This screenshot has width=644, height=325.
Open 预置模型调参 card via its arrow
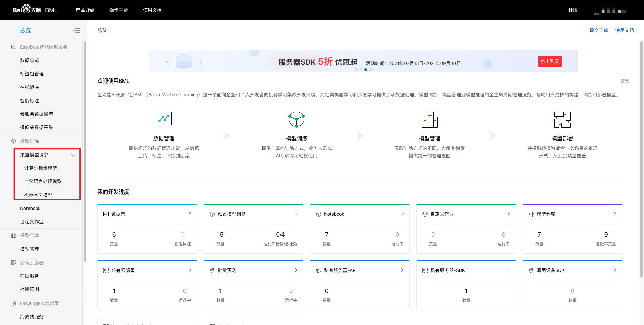(x=296, y=214)
